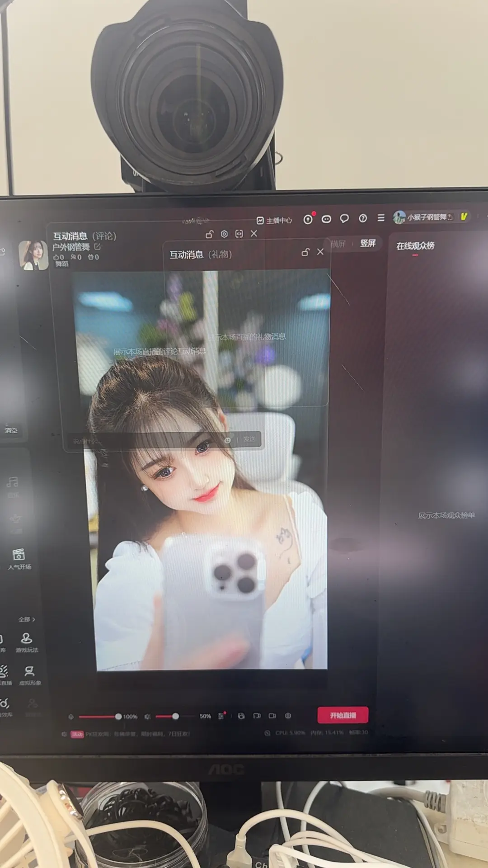Click the screen share icon in bottom toolbar
Screen dimensions: 488x868
click(x=257, y=716)
